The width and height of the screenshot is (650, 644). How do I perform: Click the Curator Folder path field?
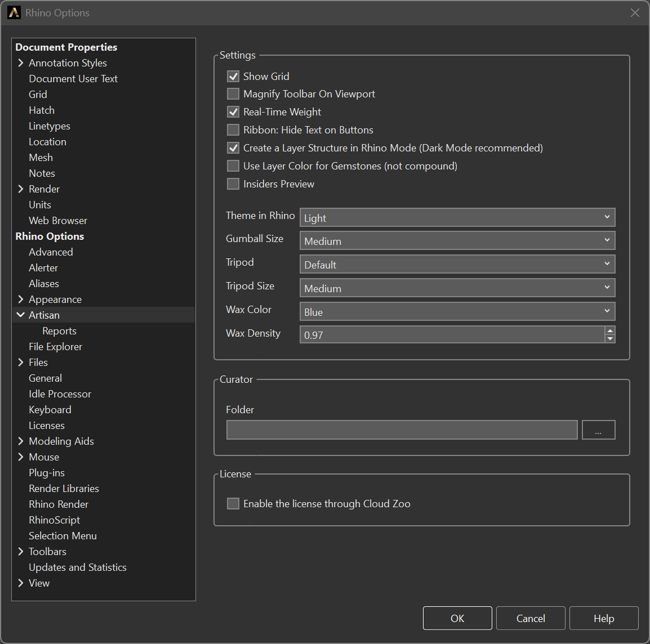pos(402,430)
